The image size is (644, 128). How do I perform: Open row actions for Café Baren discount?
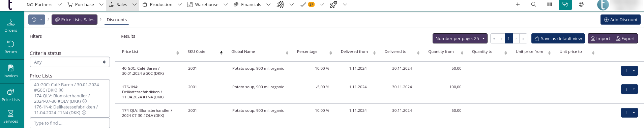[629, 71]
